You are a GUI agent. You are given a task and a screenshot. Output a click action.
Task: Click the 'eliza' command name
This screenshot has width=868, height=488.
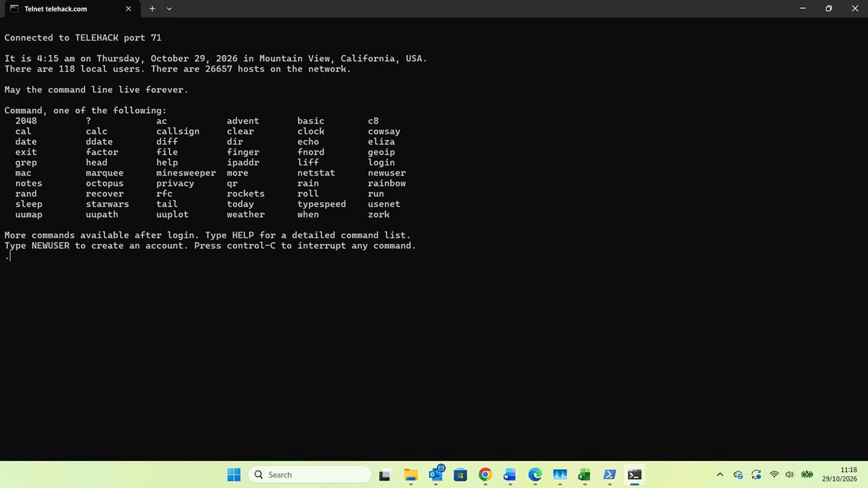tap(381, 142)
